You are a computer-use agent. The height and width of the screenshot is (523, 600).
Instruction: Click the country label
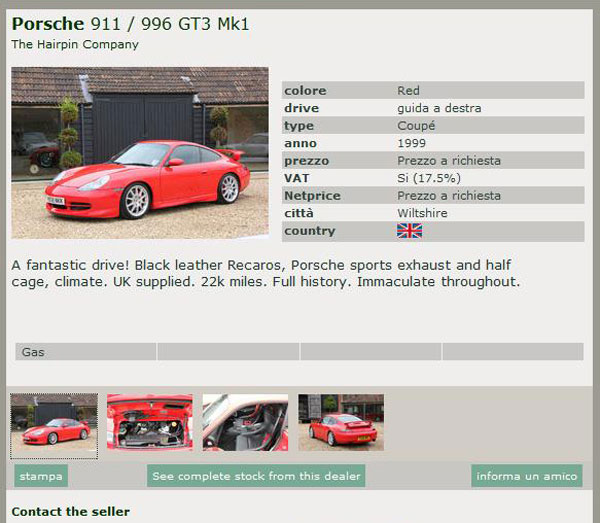[x=310, y=231]
